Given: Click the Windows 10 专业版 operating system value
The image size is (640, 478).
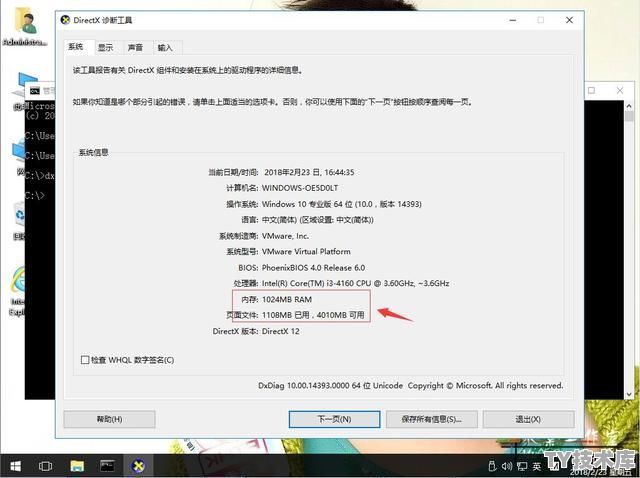Looking at the screenshot, I should click(x=342, y=204).
